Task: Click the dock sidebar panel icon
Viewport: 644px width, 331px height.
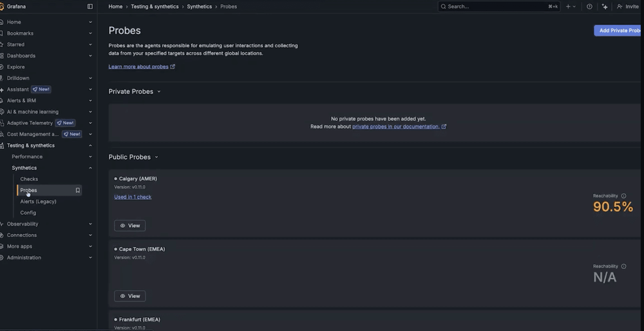Action: (90, 7)
